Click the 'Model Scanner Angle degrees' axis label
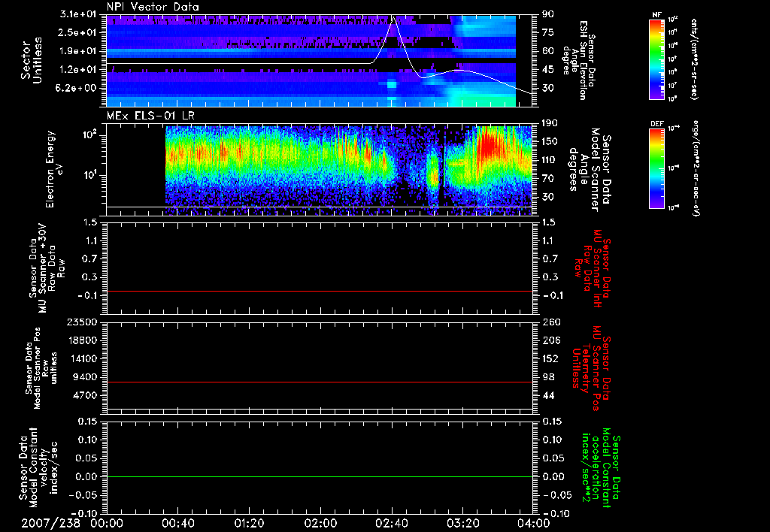770x532 pixels. [590, 170]
